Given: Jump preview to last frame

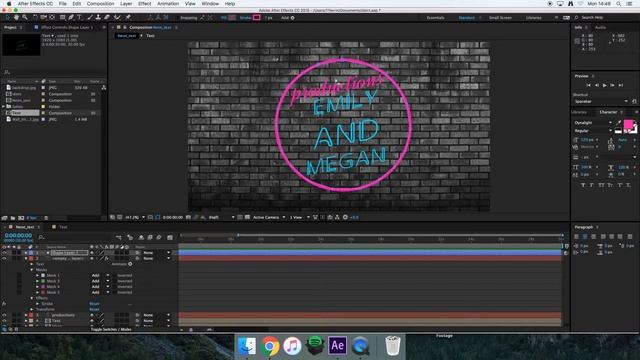Looking at the screenshot, I should [621, 85].
